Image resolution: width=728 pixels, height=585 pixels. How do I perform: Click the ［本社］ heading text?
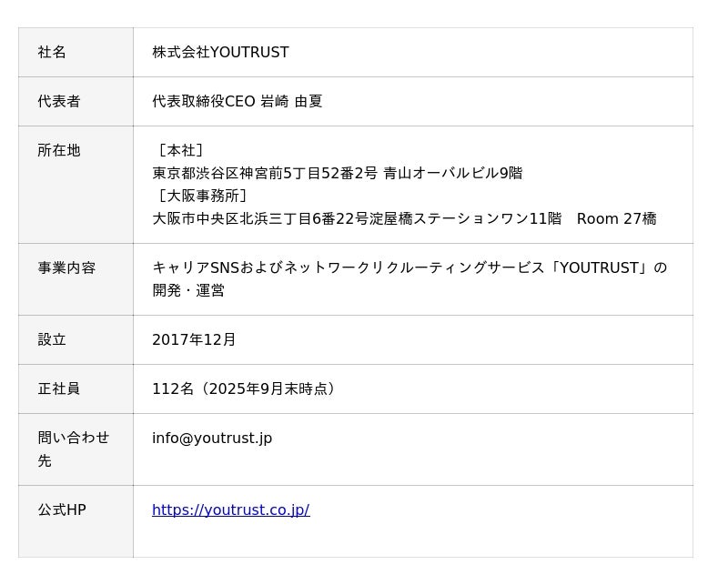pyautogui.click(x=179, y=150)
